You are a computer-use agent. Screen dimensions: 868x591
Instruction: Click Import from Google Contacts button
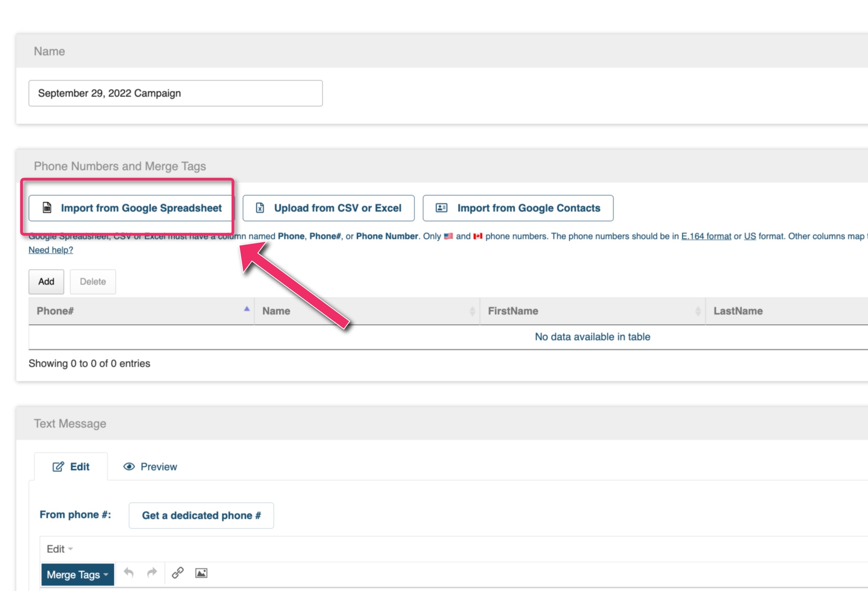point(518,208)
